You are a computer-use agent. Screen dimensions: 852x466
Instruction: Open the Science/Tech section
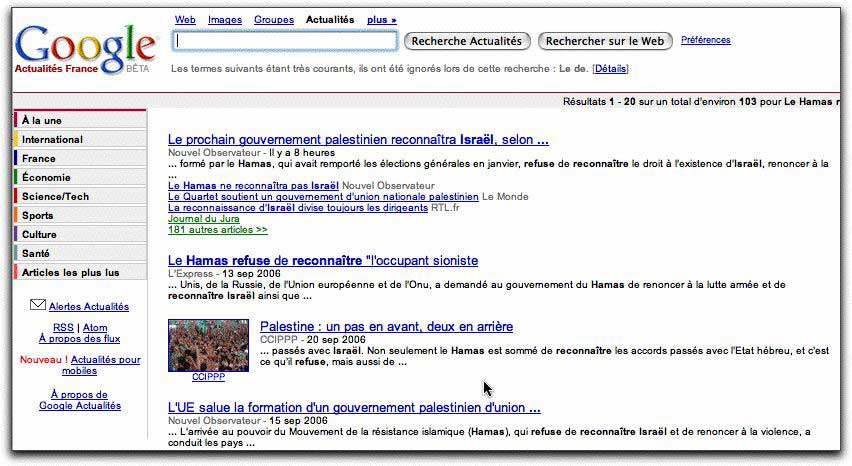pos(80,196)
